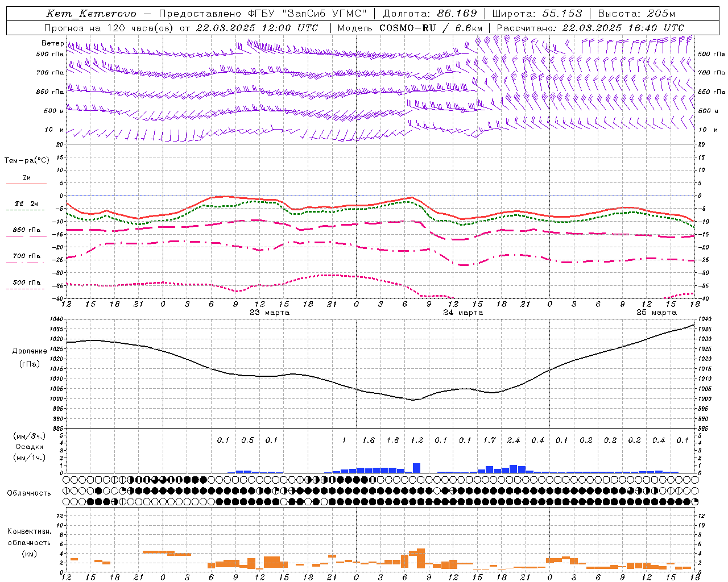
Task: Click the 'Td 2м' dew point legend entry
Action: (26, 203)
